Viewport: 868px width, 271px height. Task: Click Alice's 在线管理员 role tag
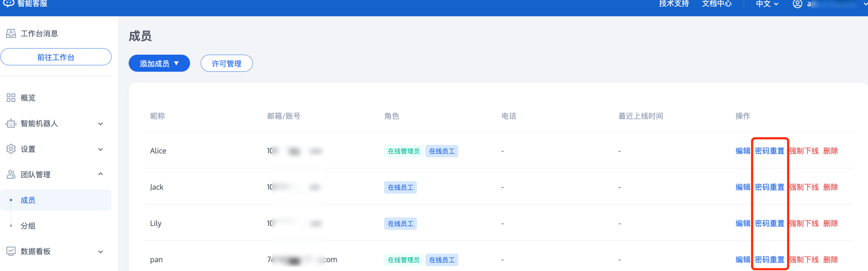coord(404,151)
